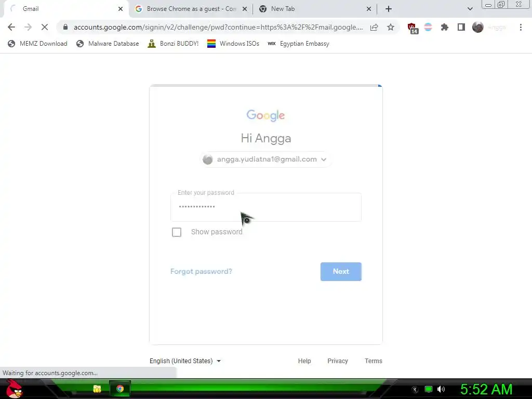Check the Show password box
Image resolution: width=532 pixels, height=399 pixels.
tap(177, 232)
